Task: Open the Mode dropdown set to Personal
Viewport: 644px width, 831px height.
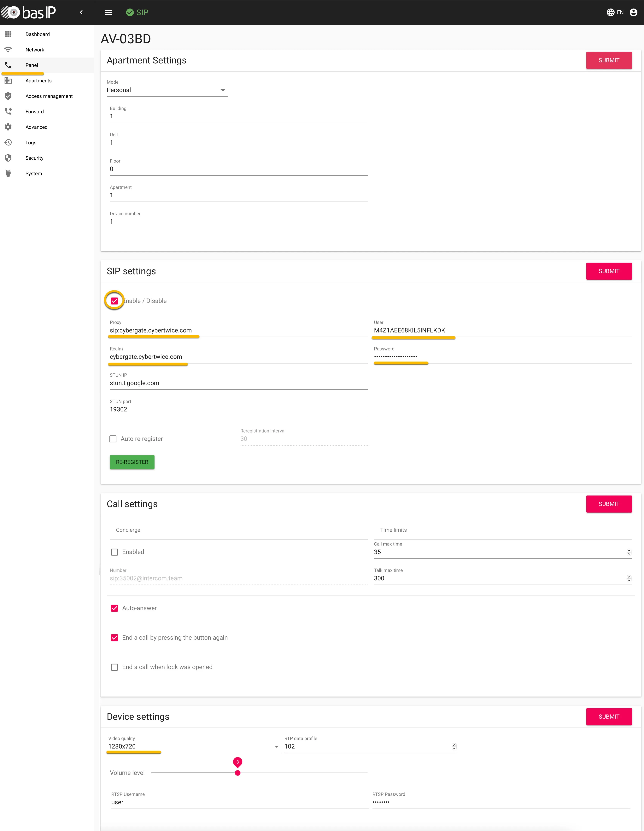Action: click(x=167, y=90)
